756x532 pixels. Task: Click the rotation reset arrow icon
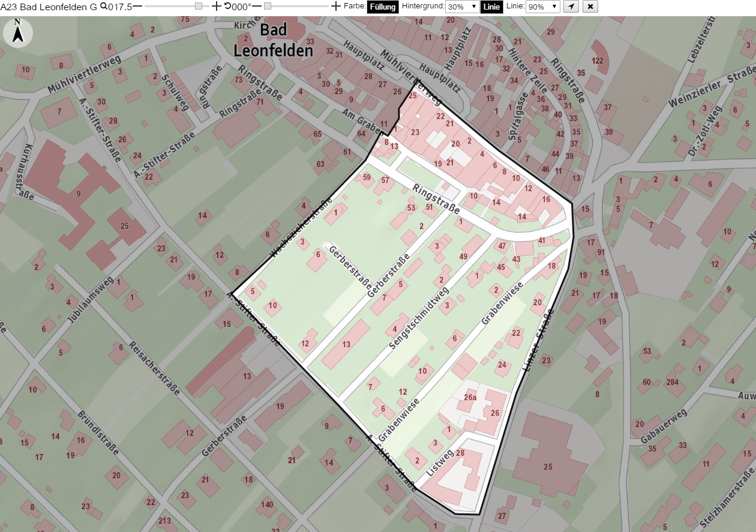pos(227,6)
